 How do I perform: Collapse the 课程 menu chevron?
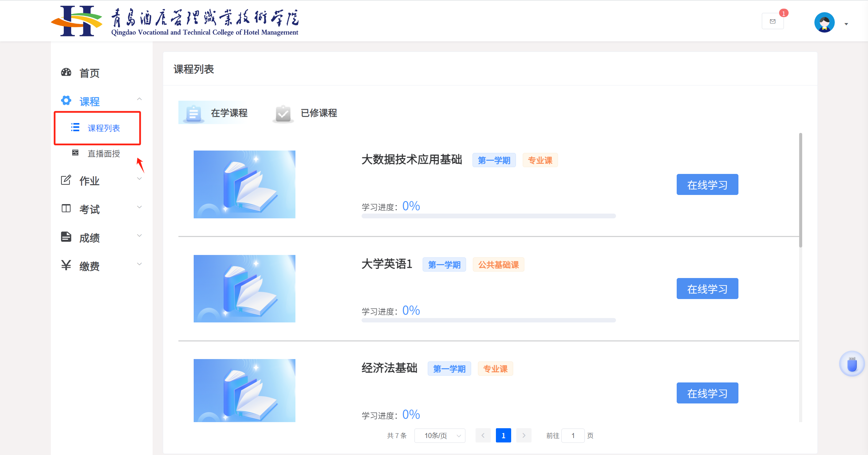point(139,99)
